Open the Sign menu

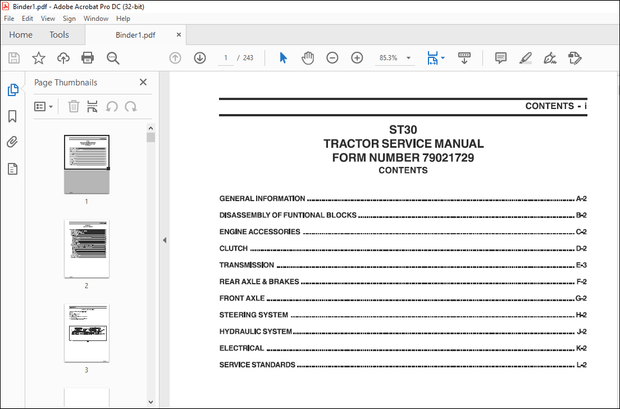tap(69, 19)
